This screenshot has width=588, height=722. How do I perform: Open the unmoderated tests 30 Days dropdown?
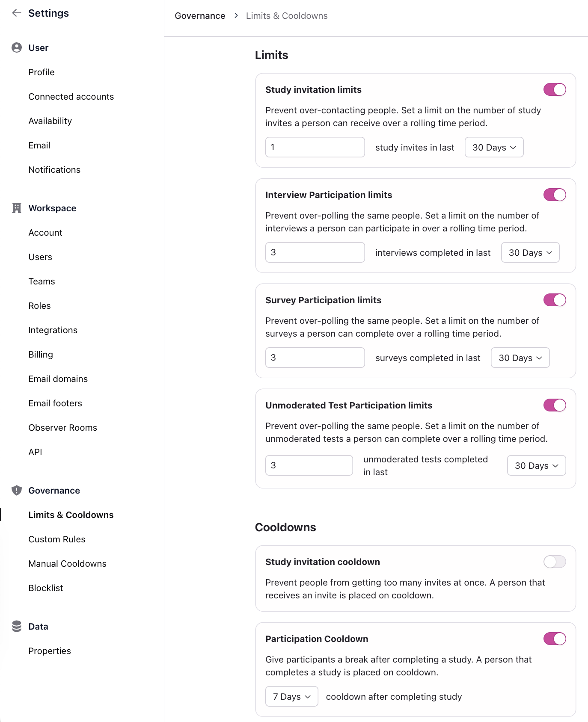coord(536,466)
